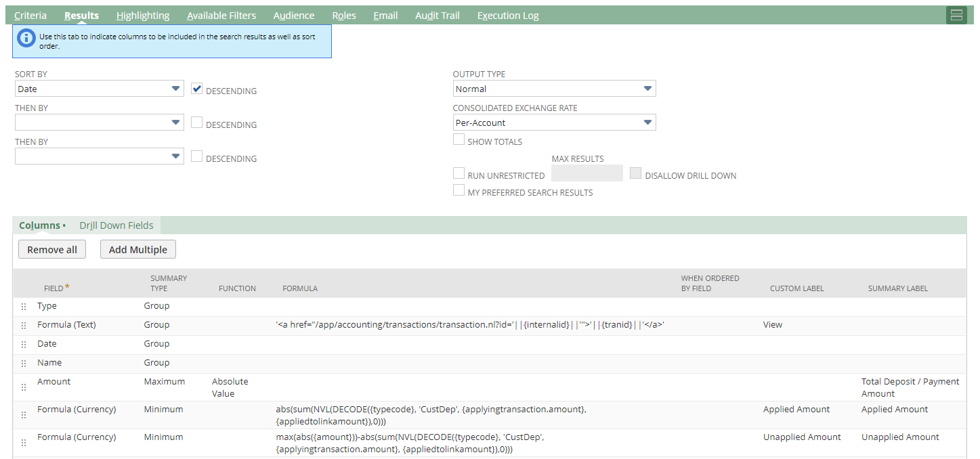Grab drag handle of Unapplied Amount formula row

pos(24,443)
